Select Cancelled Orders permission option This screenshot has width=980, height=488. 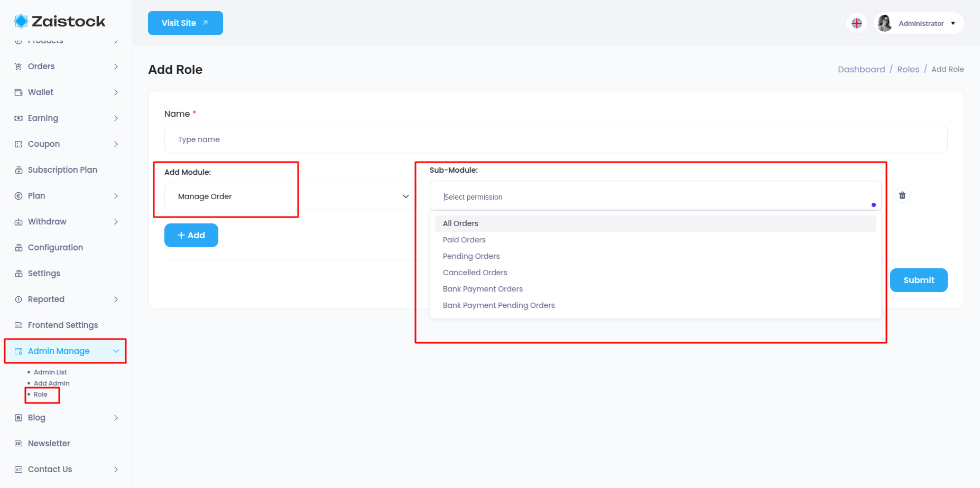(x=655, y=273)
